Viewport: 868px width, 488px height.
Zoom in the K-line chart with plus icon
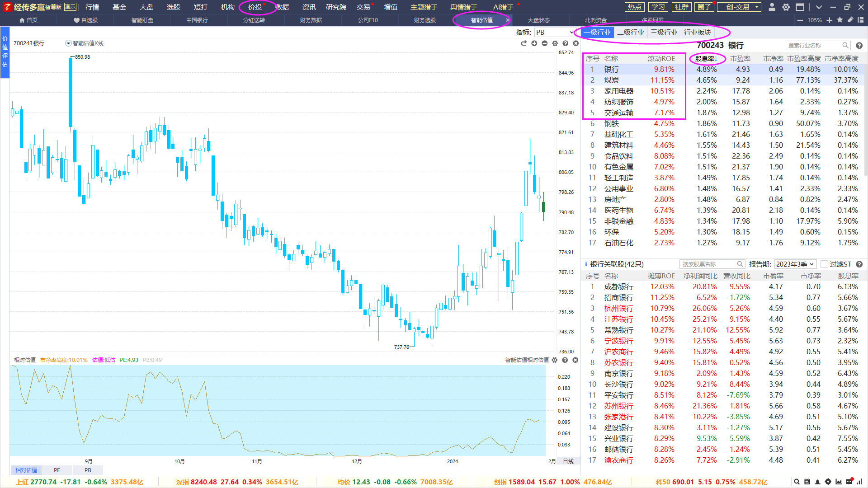534,43
